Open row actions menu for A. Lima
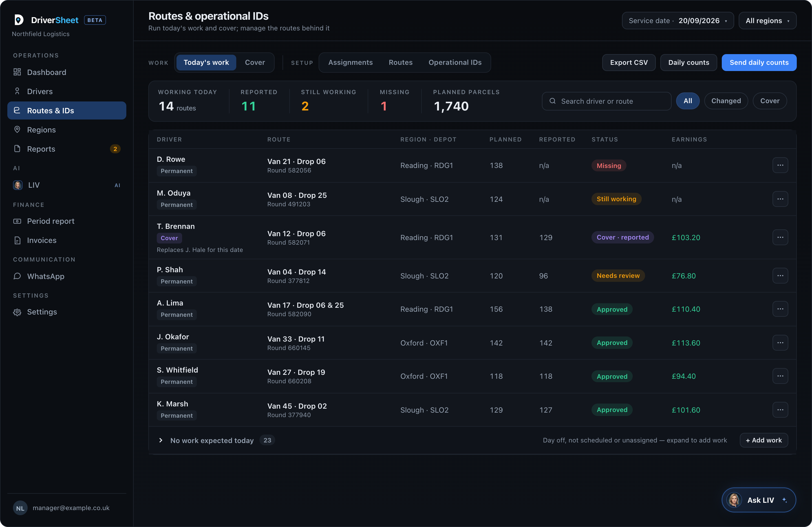 coord(780,309)
